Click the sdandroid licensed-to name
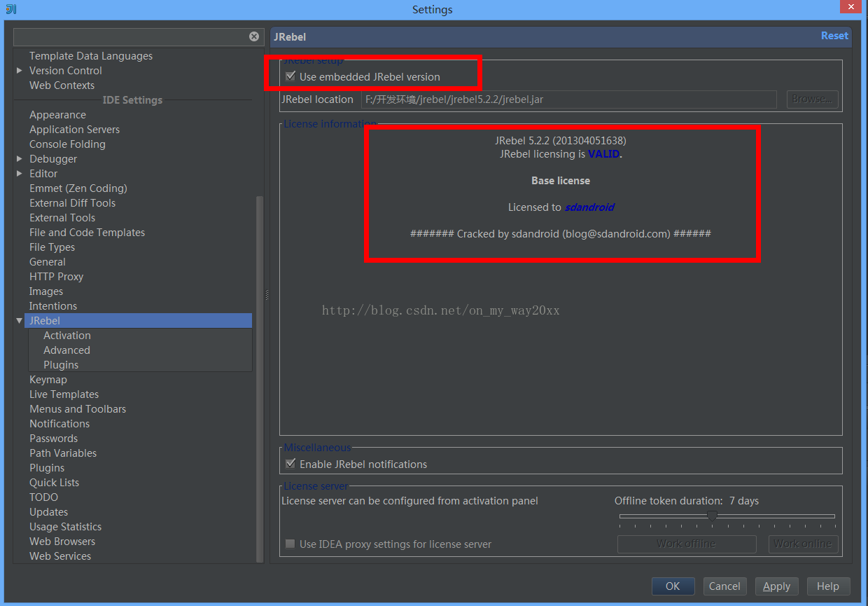The height and width of the screenshot is (606, 868). click(x=589, y=207)
